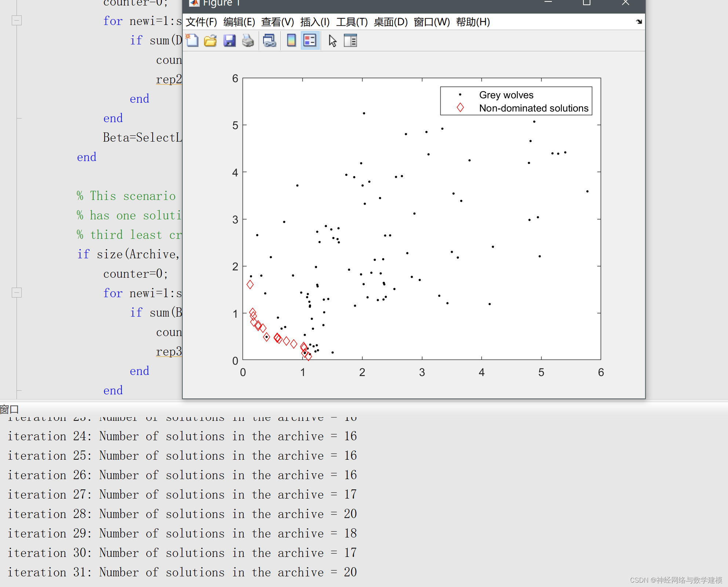Click the New Figure icon
The image size is (728, 587).
(x=192, y=40)
